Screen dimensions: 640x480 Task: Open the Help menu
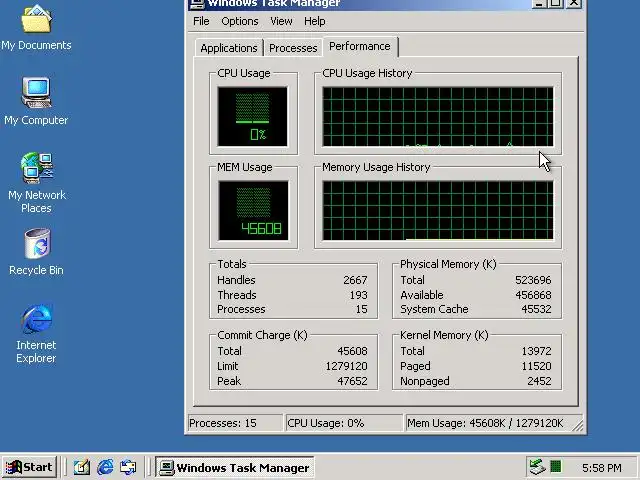click(x=315, y=21)
